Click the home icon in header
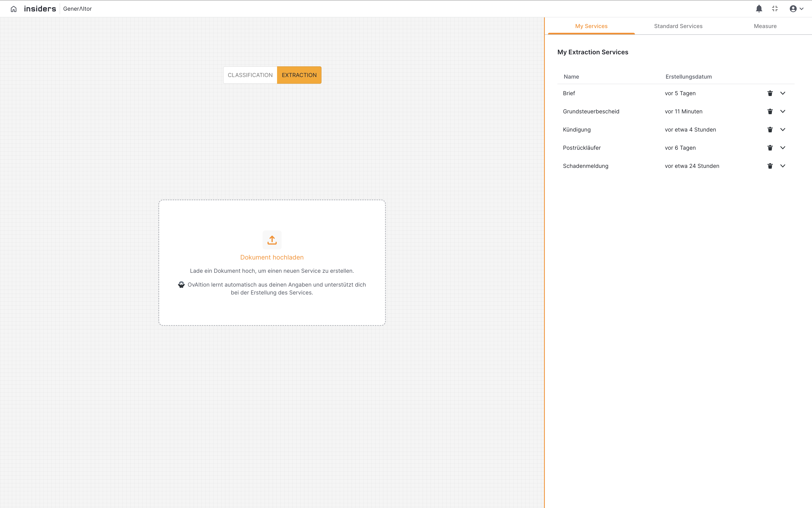The height and width of the screenshot is (508, 812). (13, 9)
